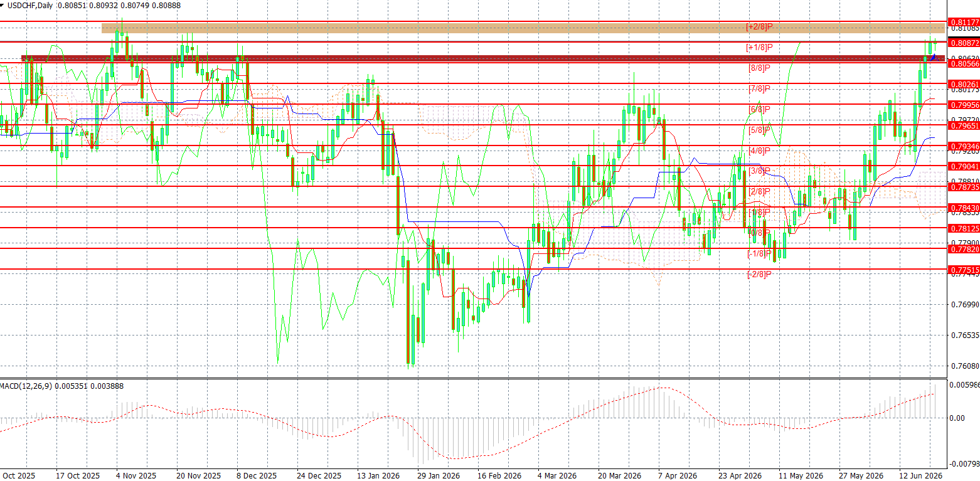
Task: Select the [-2/8]P Murrey level label
Action: click(759, 275)
